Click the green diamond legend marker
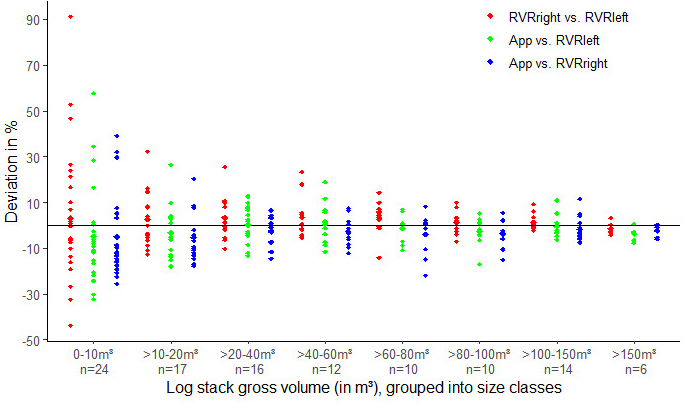Image resolution: width=684 pixels, height=403 pixels. (489, 40)
